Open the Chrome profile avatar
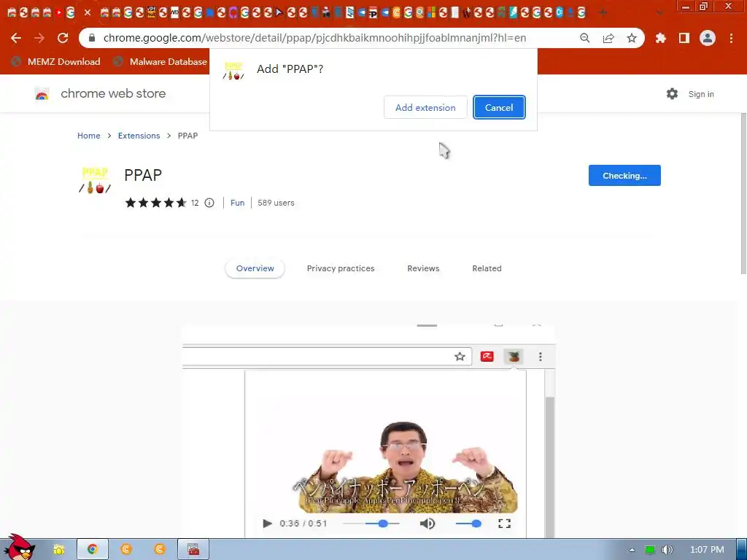The image size is (747, 560). point(708,38)
